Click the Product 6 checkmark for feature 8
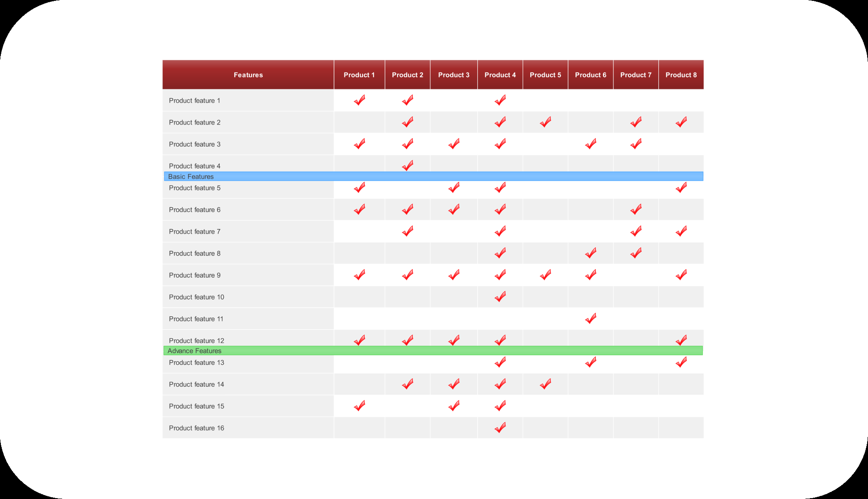This screenshot has width=868, height=499. 591,253
